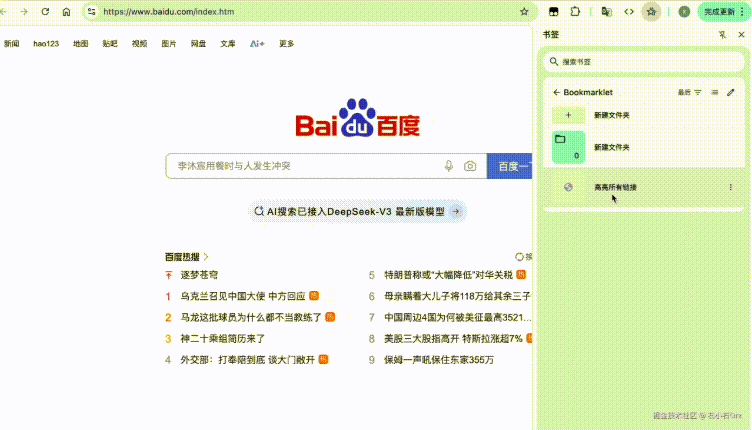Open hot item 乌克兰召见中国大使 中方回应

pyautogui.click(x=243, y=296)
